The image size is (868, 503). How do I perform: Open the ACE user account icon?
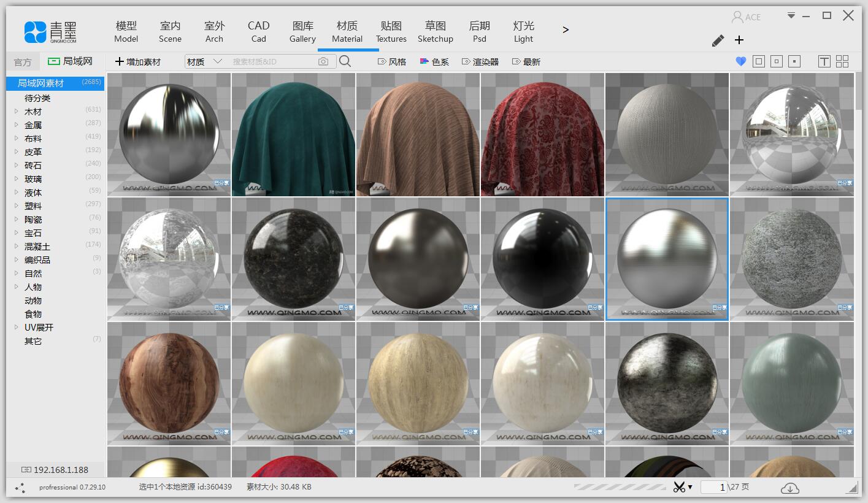pyautogui.click(x=737, y=17)
